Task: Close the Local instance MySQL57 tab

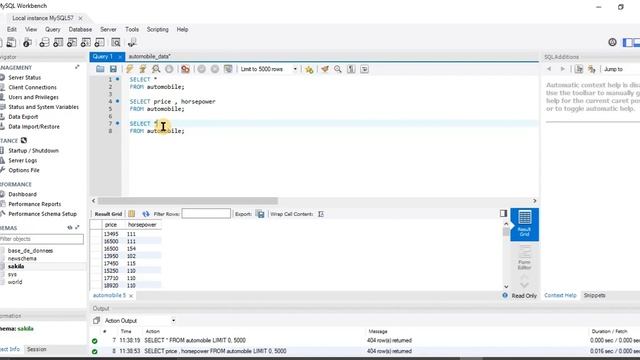Action: click(x=80, y=18)
